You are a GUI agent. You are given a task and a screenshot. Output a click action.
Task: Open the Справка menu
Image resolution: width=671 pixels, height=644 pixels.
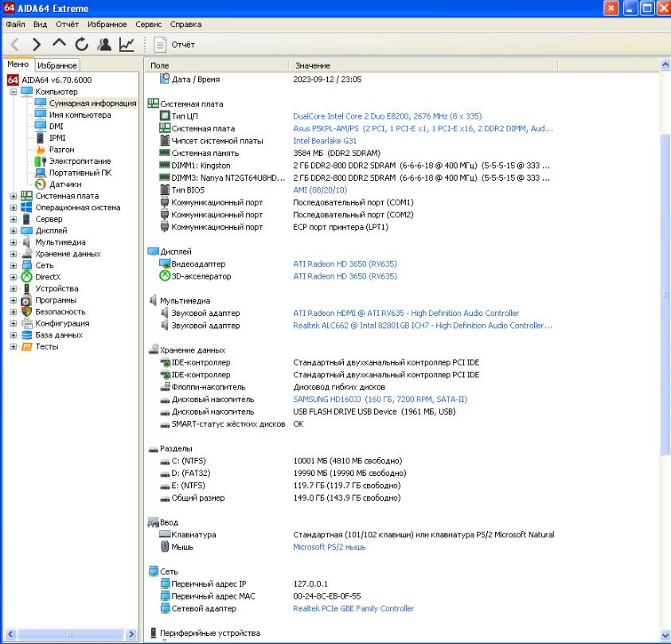(x=185, y=25)
